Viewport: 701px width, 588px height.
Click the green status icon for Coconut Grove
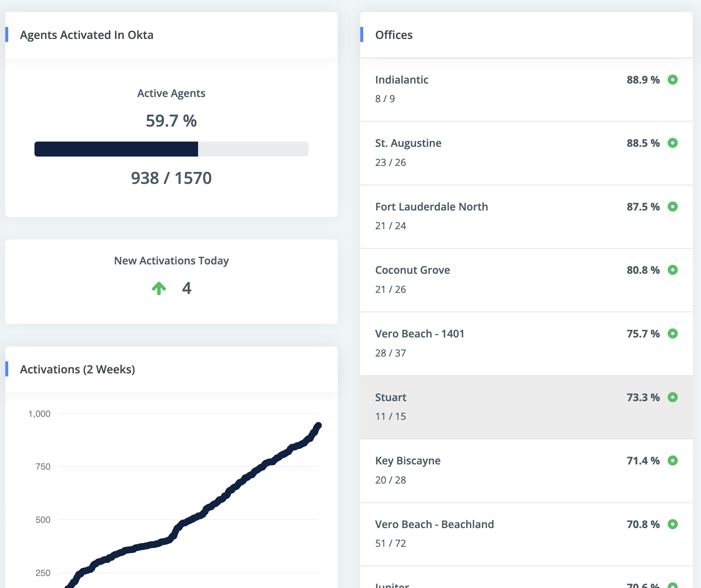674,270
